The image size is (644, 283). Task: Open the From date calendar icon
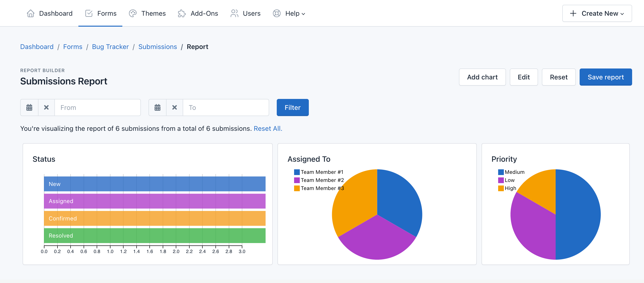click(x=29, y=107)
